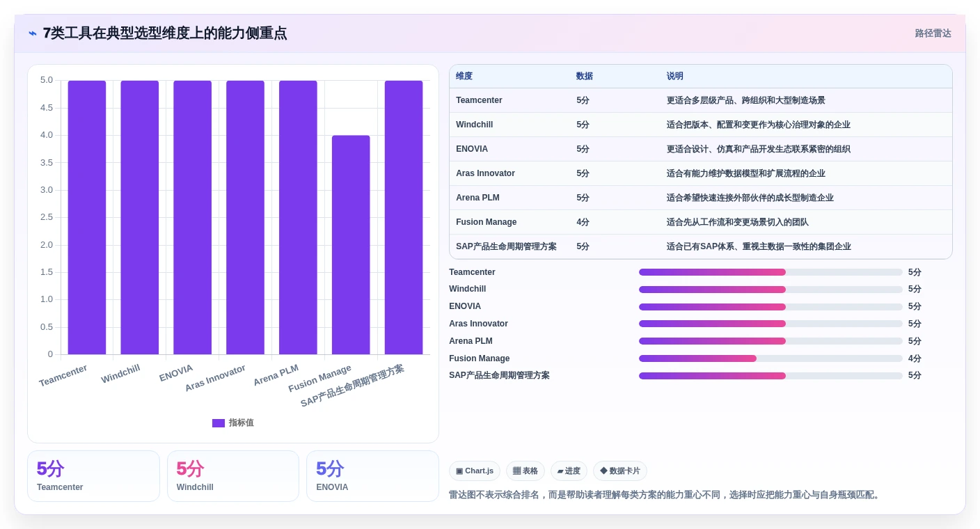Click the 路径雷达 label in the header
This screenshot has height=529, width=980.
coord(933,33)
